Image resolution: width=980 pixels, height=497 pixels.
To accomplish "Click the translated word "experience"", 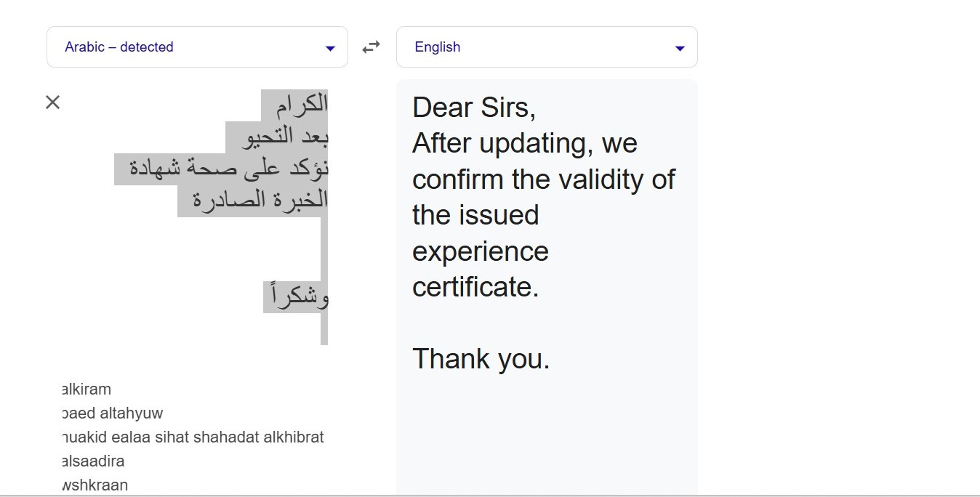I will tap(480, 251).
